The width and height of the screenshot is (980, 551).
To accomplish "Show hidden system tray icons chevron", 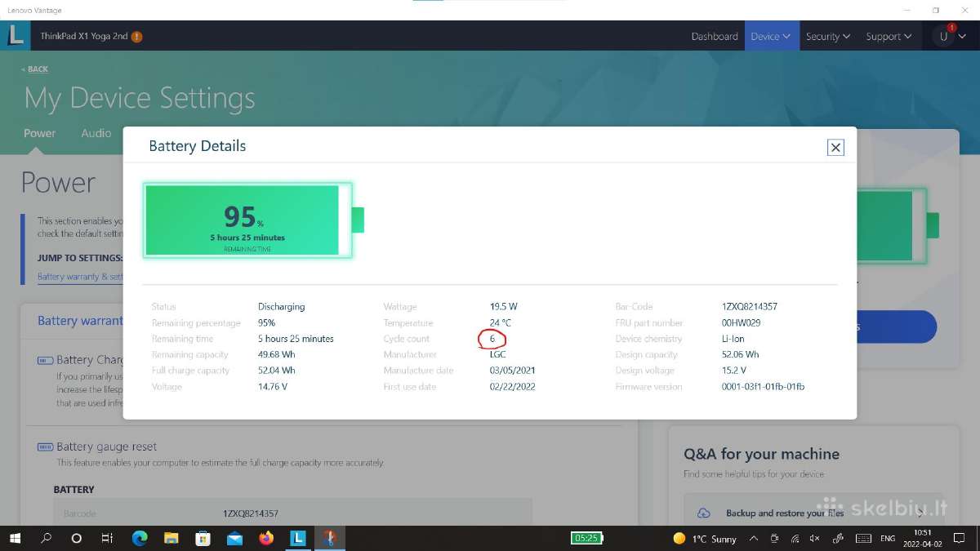I will [x=753, y=538].
